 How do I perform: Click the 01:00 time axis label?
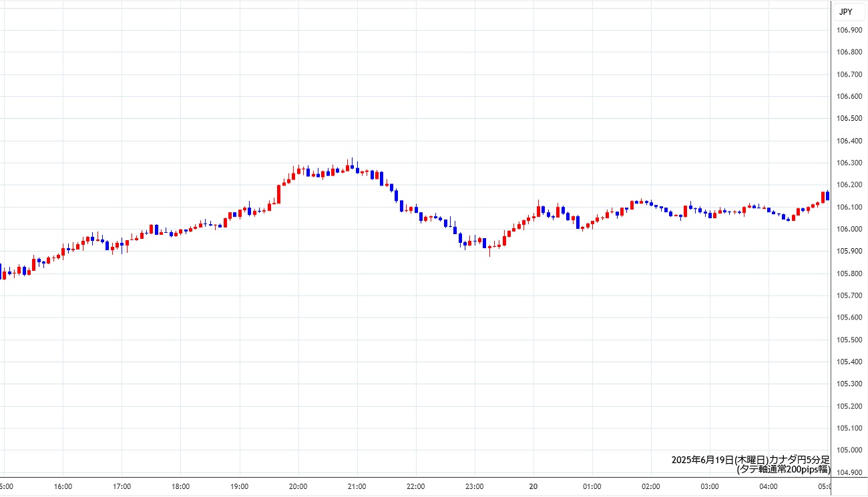pyautogui.click(x=592, y=486)
